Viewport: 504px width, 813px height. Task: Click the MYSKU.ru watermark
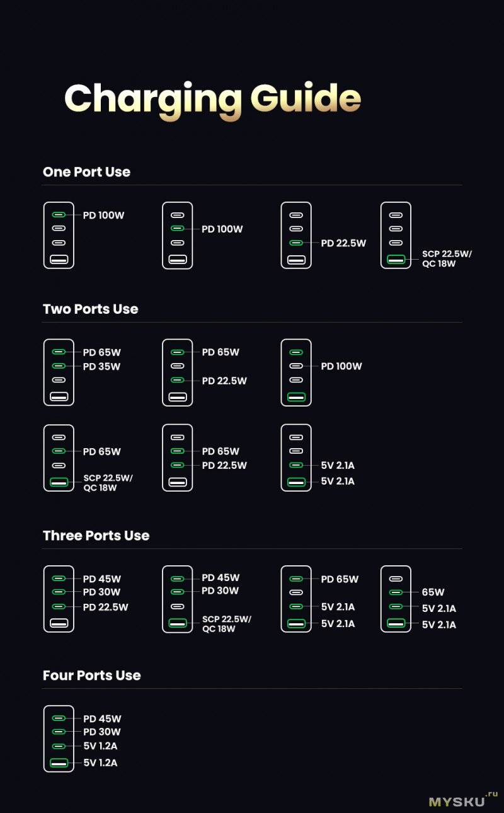coord(462,800)
